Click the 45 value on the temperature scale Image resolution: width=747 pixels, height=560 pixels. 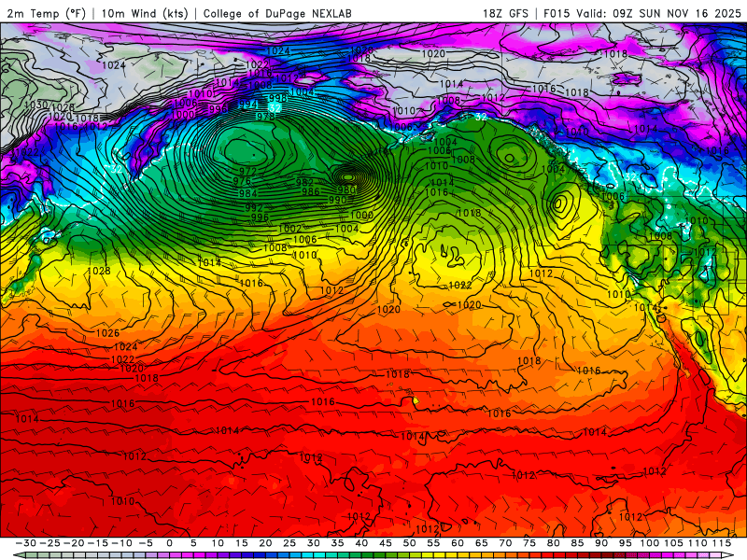pos(386,543)
